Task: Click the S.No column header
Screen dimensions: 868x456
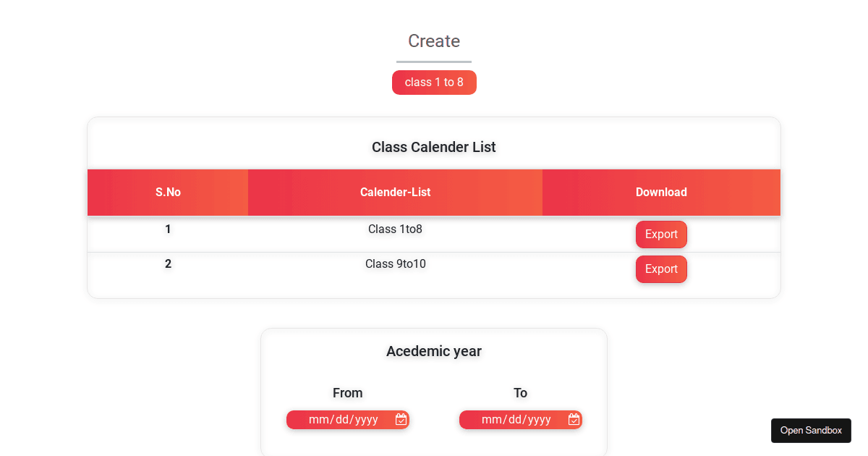Action: 168,192
